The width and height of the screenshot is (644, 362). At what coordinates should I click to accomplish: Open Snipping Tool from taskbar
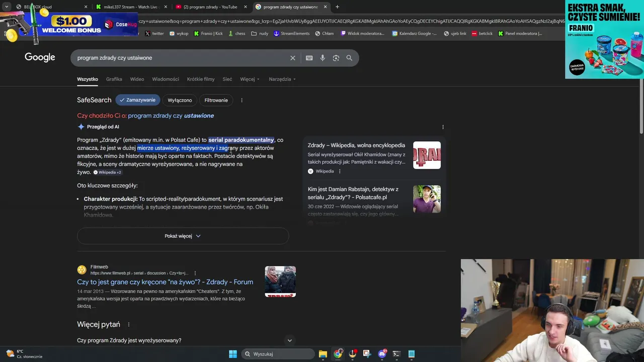pos(367,354)
